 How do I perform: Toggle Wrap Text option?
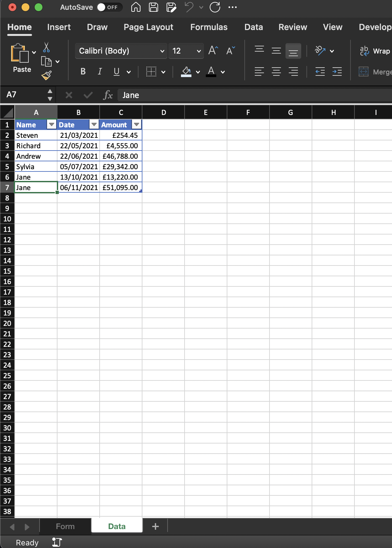click(375, 51)
